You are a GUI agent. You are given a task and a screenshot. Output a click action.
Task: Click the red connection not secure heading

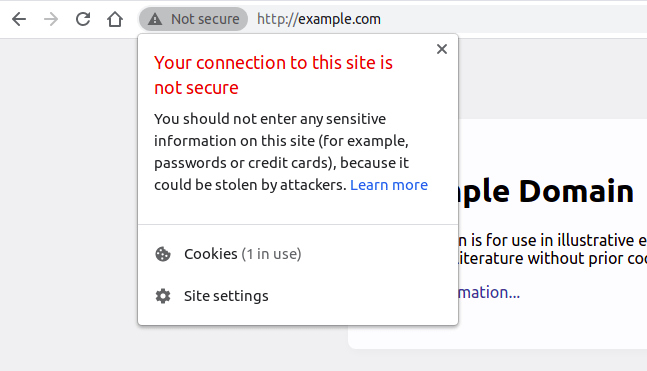pyautogui.click(x=273, y=75)
